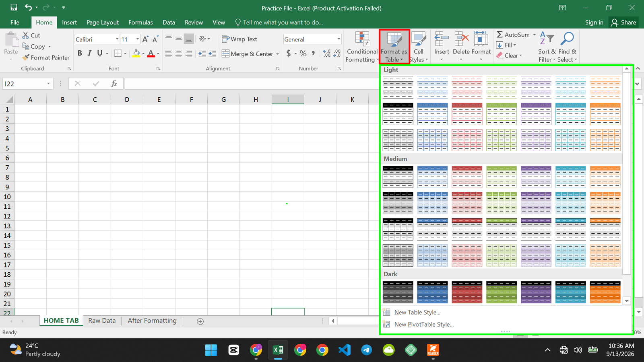Click Increase Font Size icon
Image resolution: width=644 pixels, height=362 pixels.
click(x=145, y=39)
